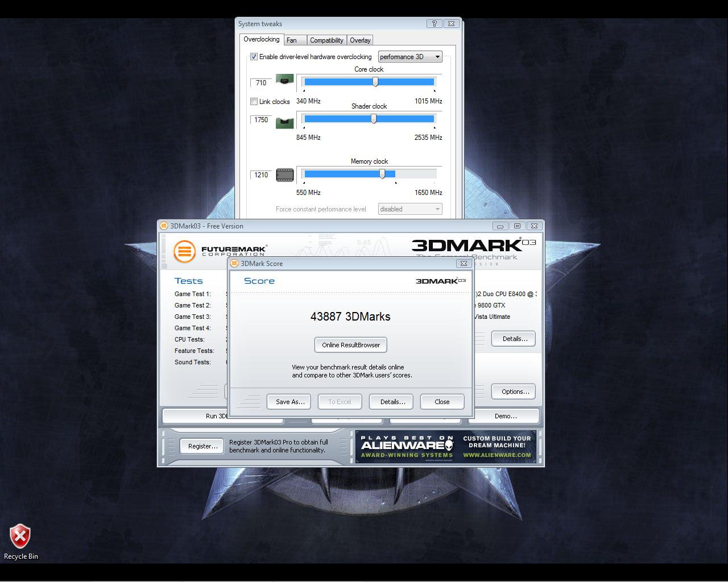Viewport: 728px width, 582px height.
Task: Click the Game Test 3 label
Action: [x=193, y=317]
